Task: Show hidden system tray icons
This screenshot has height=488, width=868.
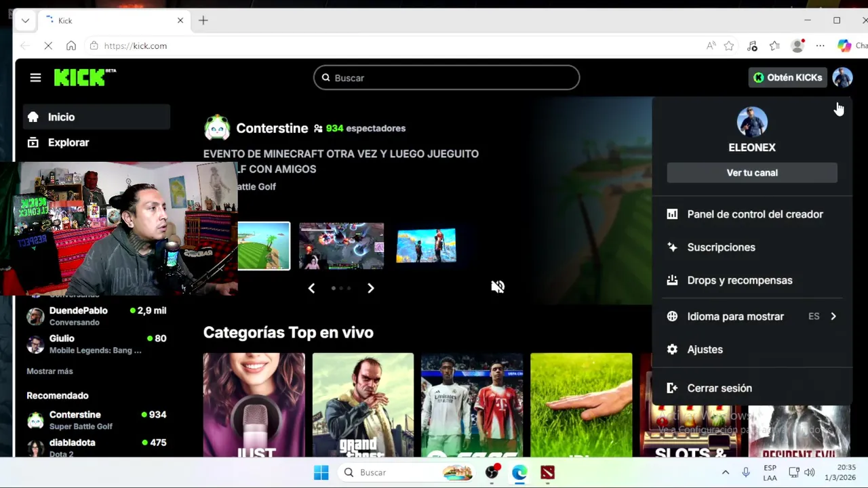Action: [x=725, y=472]
